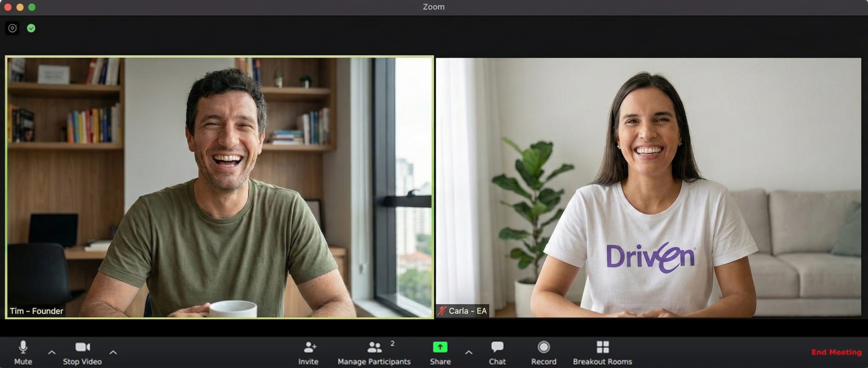Screen dimensions: 868x368
Task: Expand share options arrow beside Share
Action: (469, 352)
